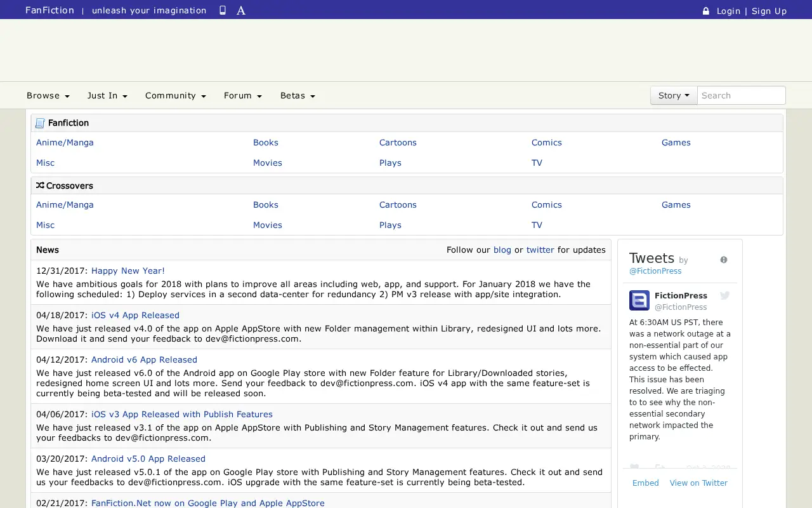Image resolution: width=812 pixels, height=508 pixels.
Task: Click into the Search field
Action: point(742,95)
